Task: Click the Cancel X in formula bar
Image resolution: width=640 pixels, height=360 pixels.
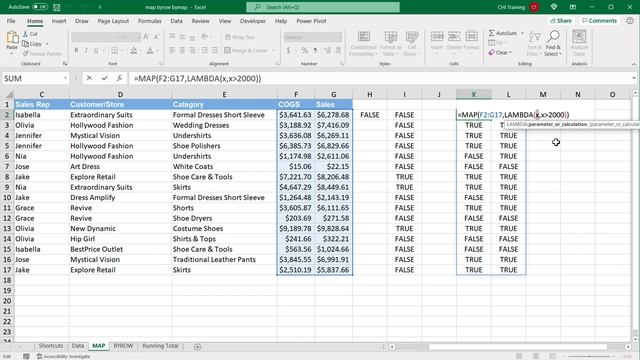Action: (x=89, y=78)
